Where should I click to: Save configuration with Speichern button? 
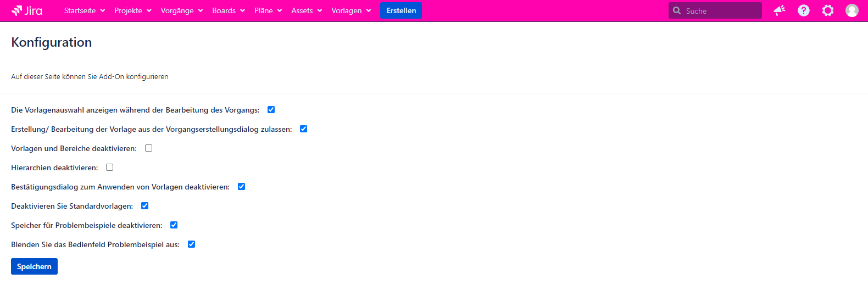coord(34,266)
